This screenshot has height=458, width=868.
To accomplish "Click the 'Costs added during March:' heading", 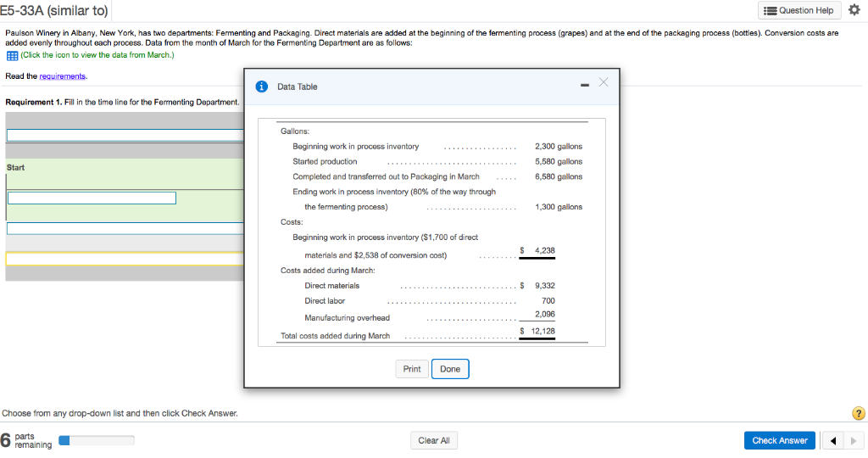I will click(x=328, y=271).
